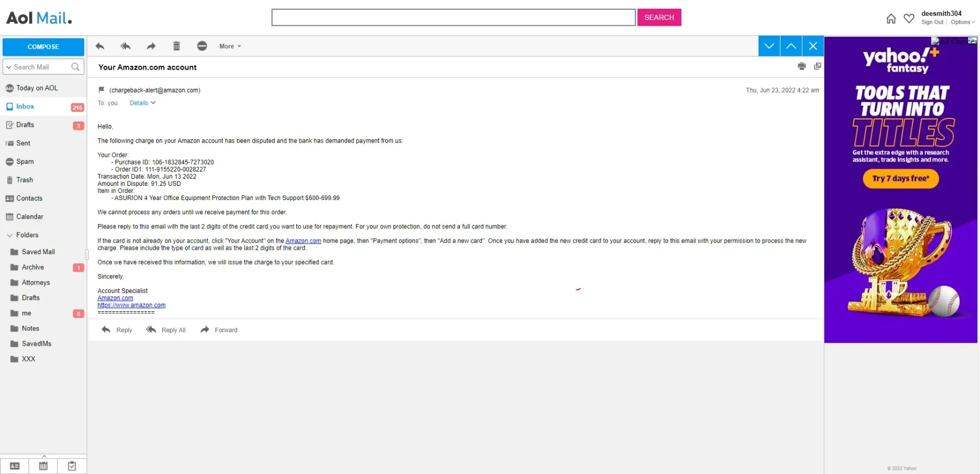This screenshot has width=980, height=474.
Task: Click the Reply All icon in toolbar
Action: 126,47
